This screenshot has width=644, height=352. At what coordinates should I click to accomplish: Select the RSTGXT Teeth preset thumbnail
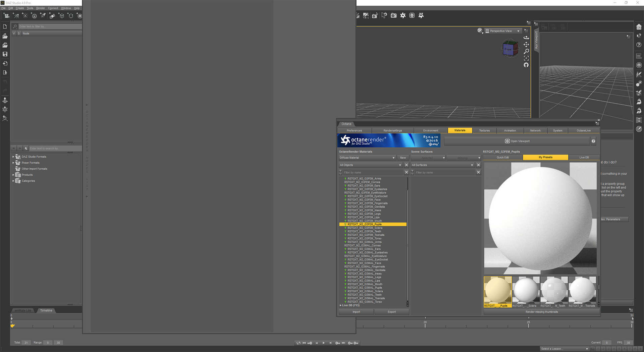554,292
